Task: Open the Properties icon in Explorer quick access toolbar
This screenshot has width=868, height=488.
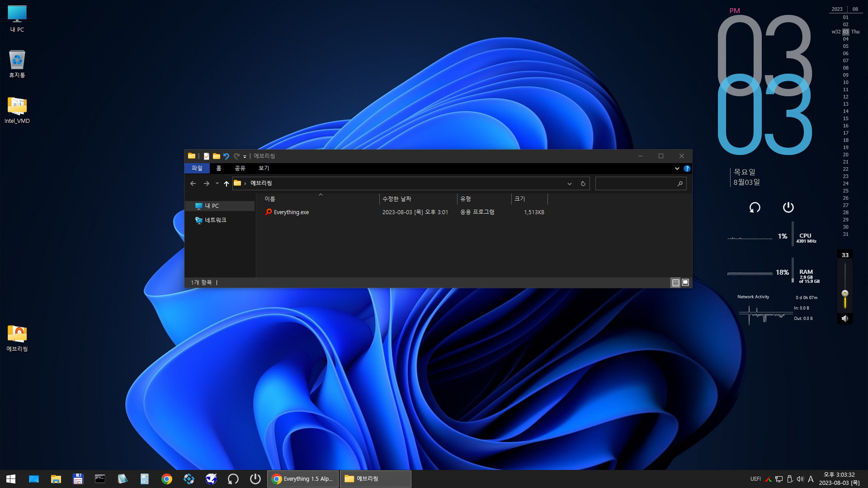Action: click(207, 156)
